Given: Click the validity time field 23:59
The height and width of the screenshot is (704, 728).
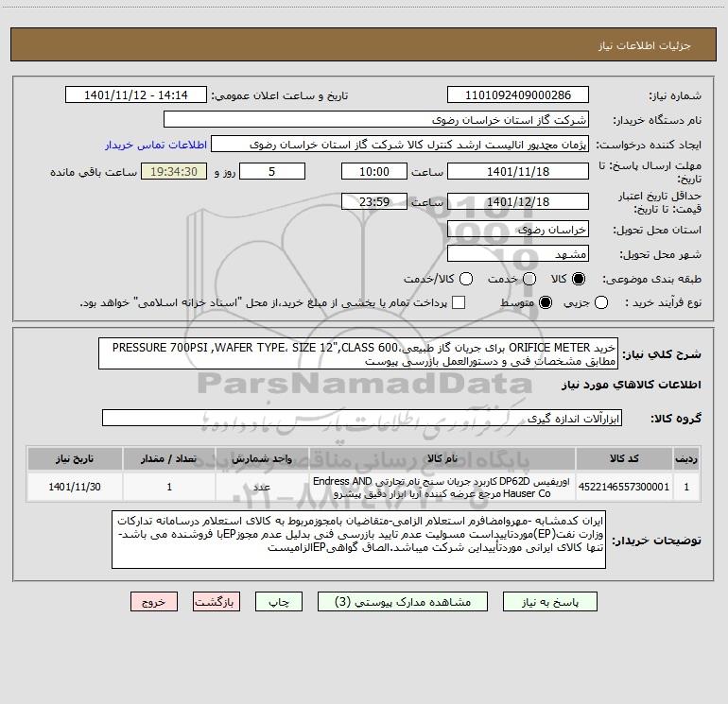Looking at the screenshot, I should pyautogui.click(x=374, y=201).
